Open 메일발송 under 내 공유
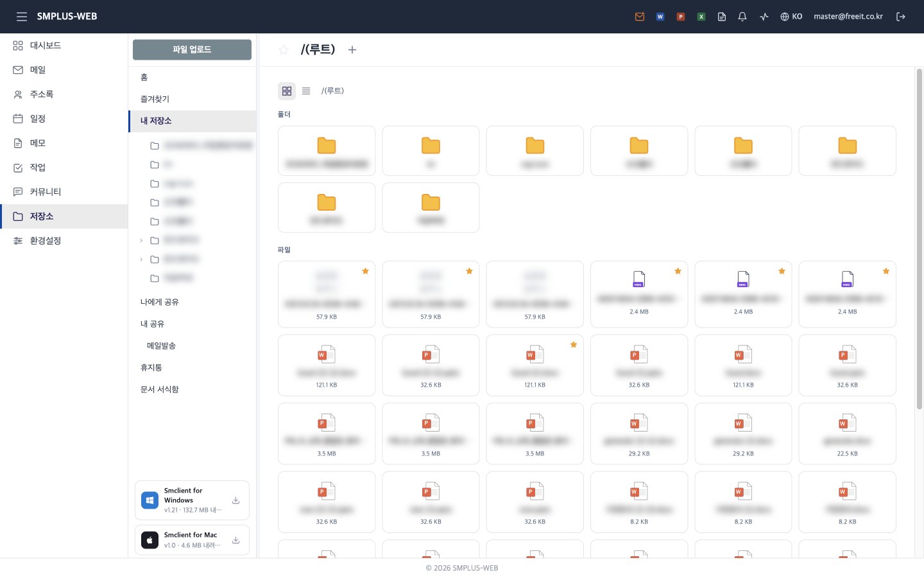 click(x=192, y=346)
